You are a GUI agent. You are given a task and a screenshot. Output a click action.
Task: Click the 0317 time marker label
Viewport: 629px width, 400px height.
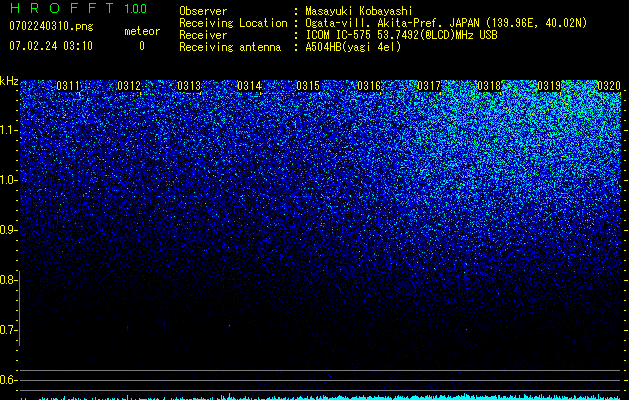click(429, 85)
